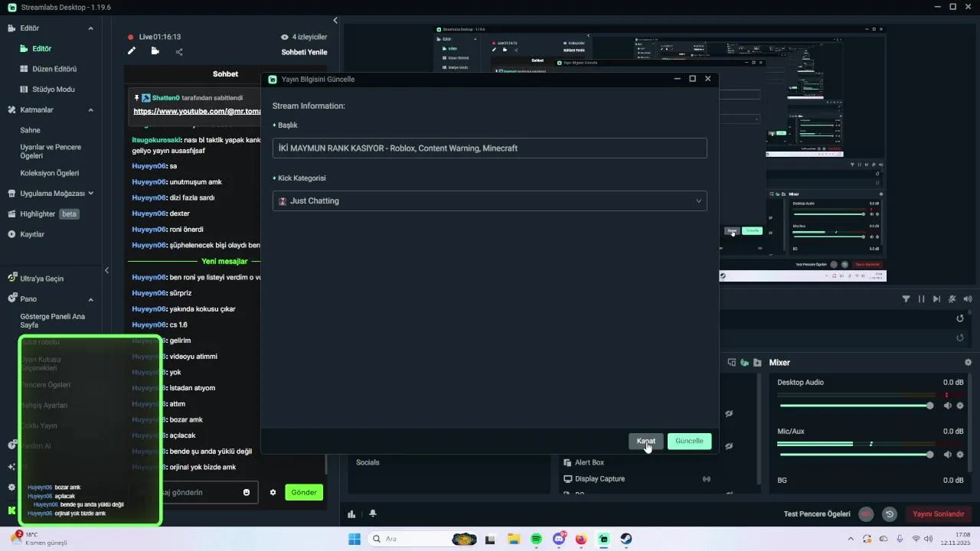Click Test Pencere Öğeleri in bottom bar

click(817, 514)
